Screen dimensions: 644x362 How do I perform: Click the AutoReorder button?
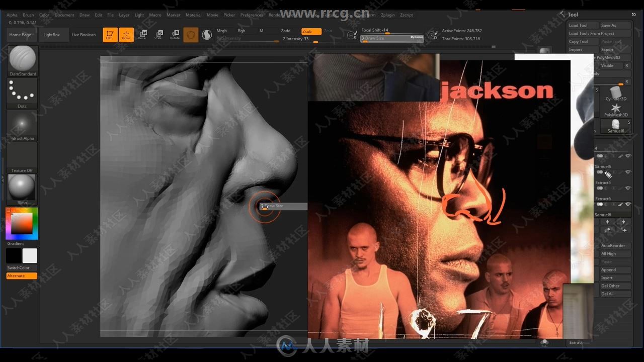pos(616,245)
